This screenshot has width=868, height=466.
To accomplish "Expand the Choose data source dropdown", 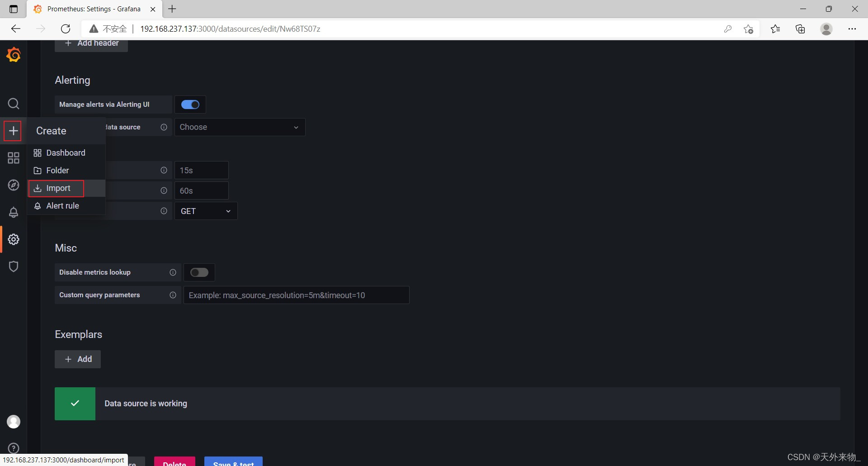I will [x=240, y=127].
